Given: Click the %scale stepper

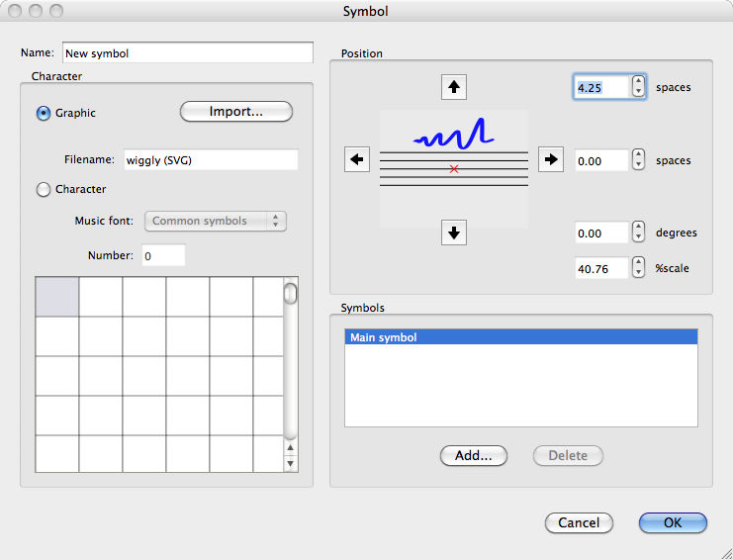Looking at the screenshot, I should pos(639,268).
